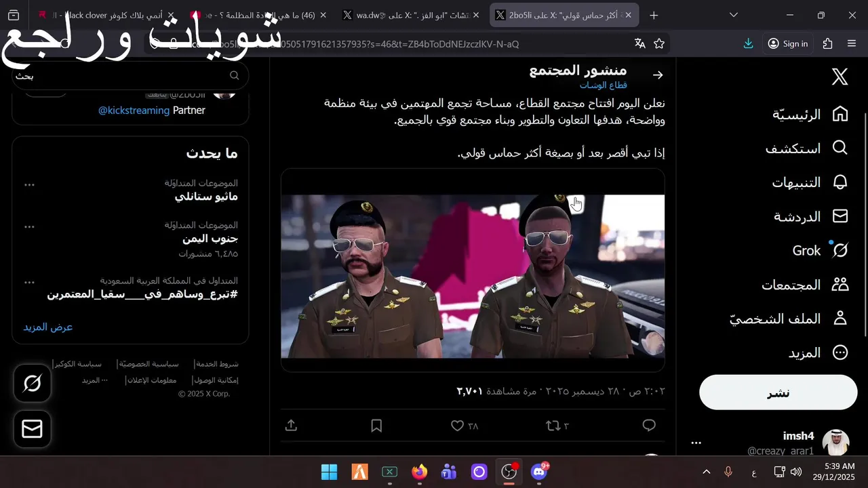
Task: Open OBS Studio from the taskbar
Action: pyautogui.click(x=509, y=472)
